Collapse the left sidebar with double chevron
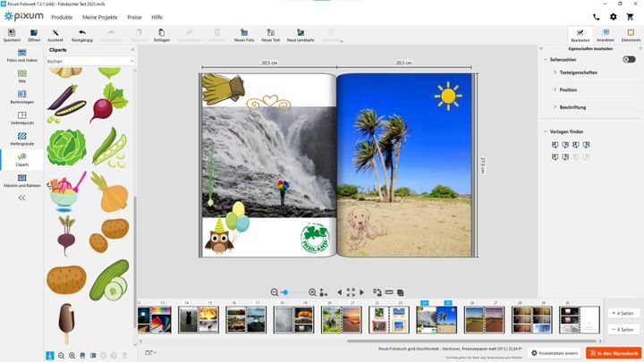Viewport: 644px width, 362px height. (x=21, y=198)
